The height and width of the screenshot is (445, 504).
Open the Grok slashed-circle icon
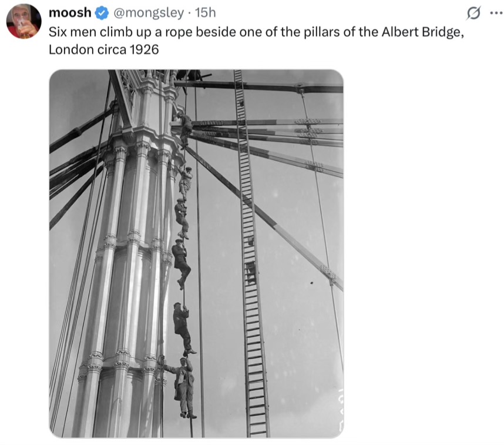pyautogui.click(x=473, y=13)
